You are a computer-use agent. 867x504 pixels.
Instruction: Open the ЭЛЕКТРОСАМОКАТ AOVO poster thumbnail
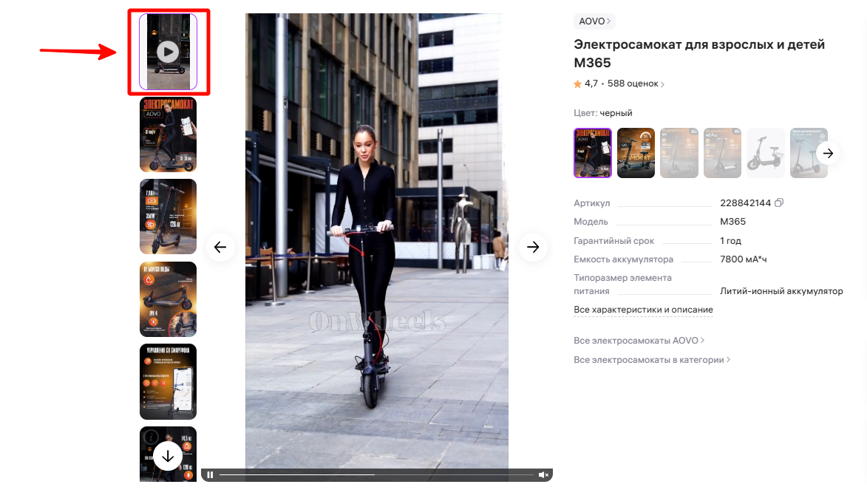click(x=168, y=134)
